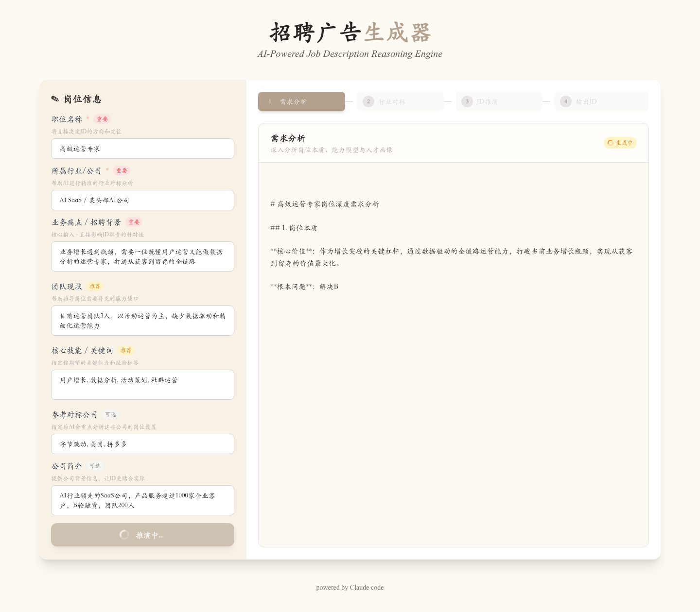Click the numbered circle 4 in the step bar
The width and height of the screenshot is (700, 612).
pyautogui.click(x=566, y=102)
